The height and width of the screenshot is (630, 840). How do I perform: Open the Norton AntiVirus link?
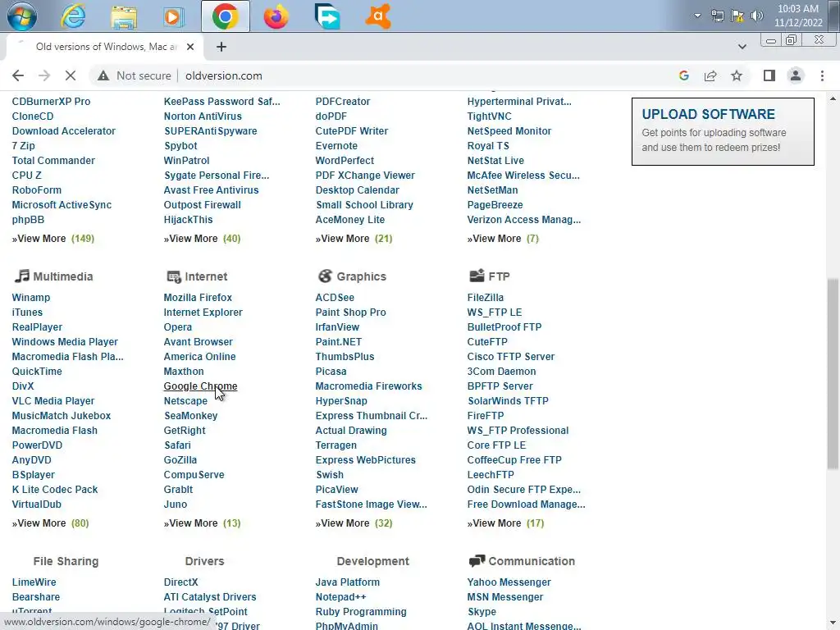point(203,116)
